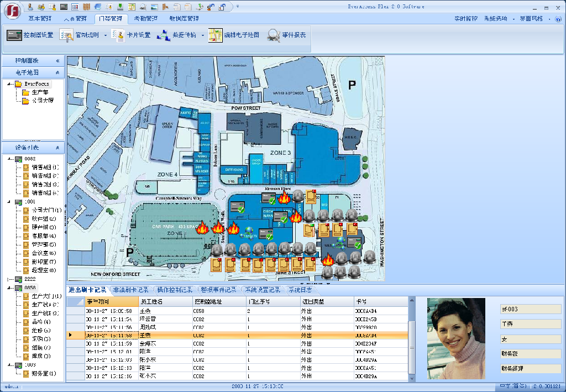
Task: Select 公司大厦 in the map tree
Action: click(x=42, y=101)
